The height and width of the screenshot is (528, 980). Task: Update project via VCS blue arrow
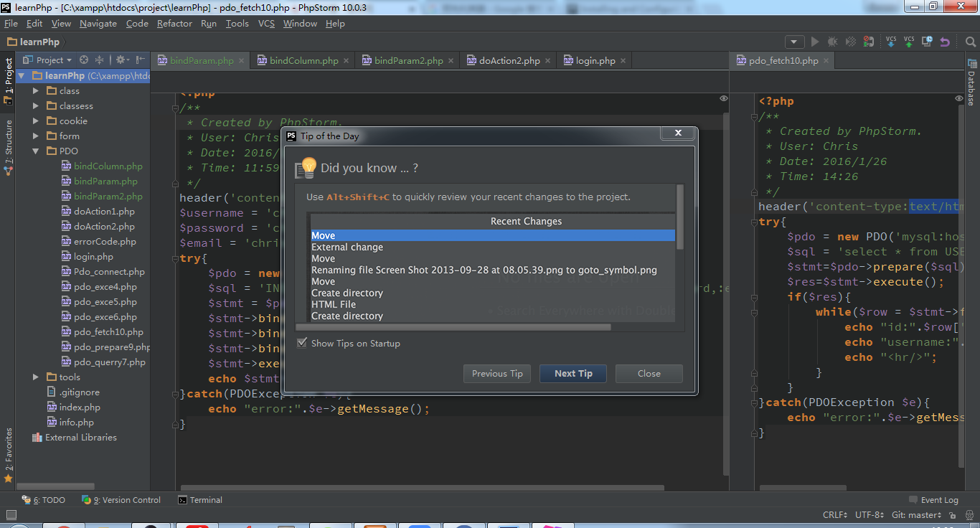coord(891,42)
